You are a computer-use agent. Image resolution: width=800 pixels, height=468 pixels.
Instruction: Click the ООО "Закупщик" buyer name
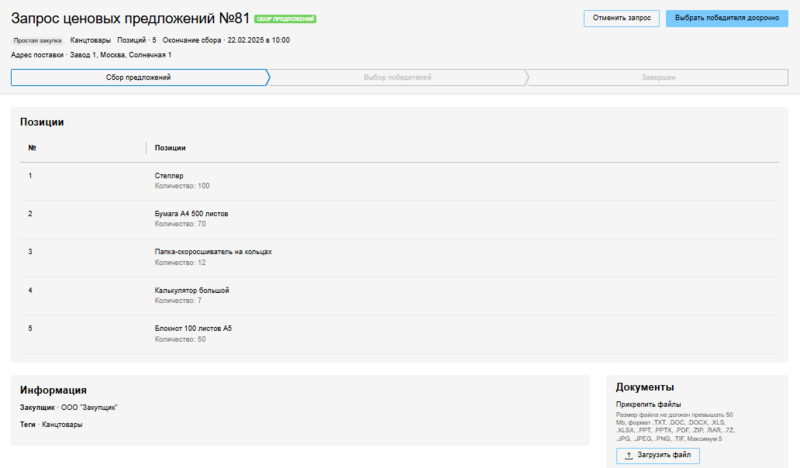(89, 408)
